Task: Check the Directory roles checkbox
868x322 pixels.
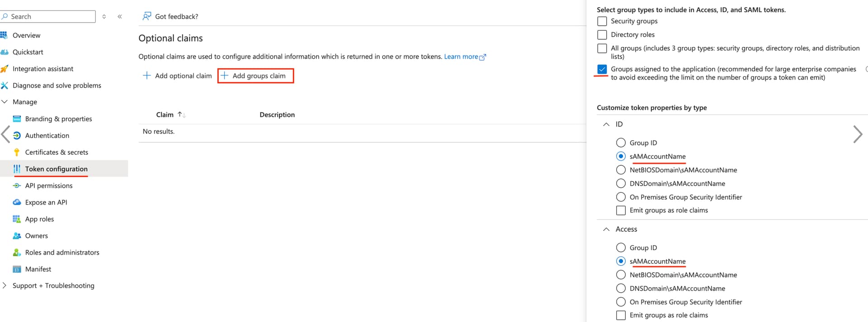Action: (602, 35)
